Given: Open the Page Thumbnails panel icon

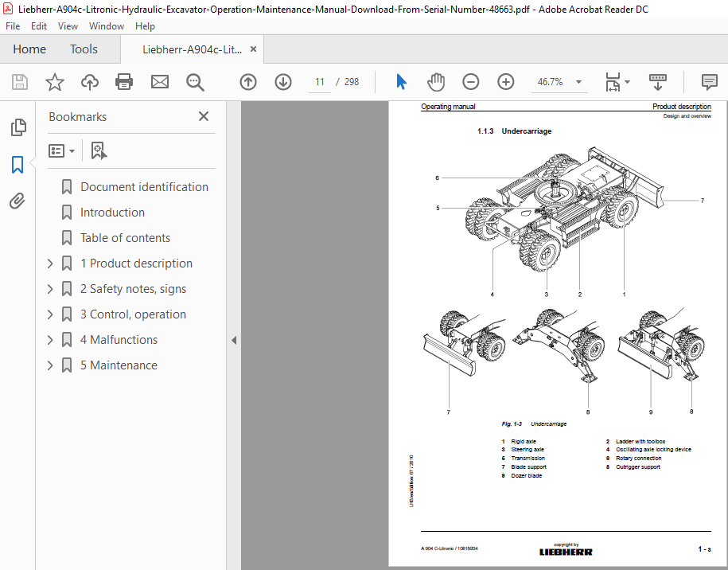Looking at the screenshot, I should point(18,127).
